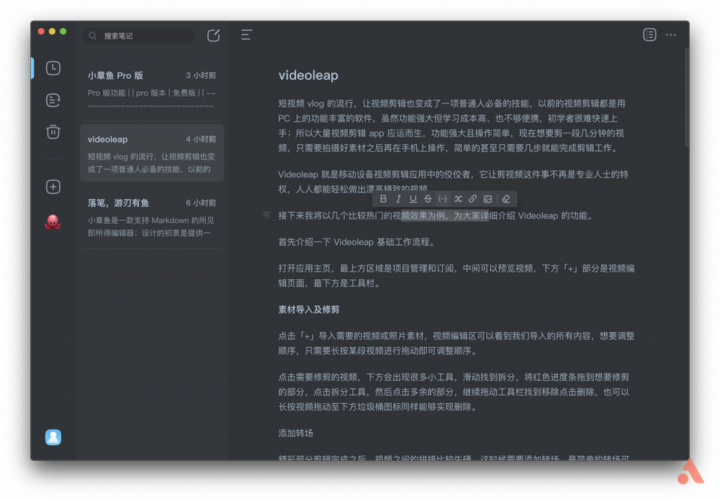Viewport: 720px width, 501px height.
Task: Add a new notebook with plus icon
Action: pos(53,187)
